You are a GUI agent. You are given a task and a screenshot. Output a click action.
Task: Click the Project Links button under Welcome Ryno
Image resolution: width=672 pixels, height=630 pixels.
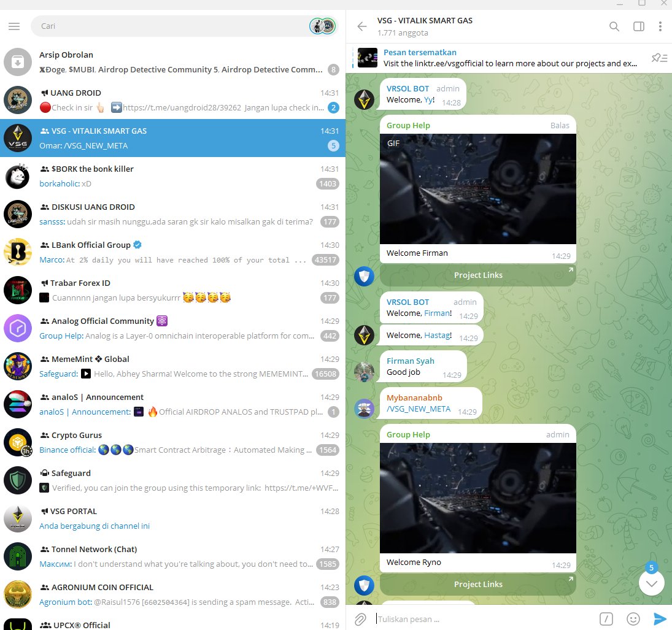click(478, 584)
